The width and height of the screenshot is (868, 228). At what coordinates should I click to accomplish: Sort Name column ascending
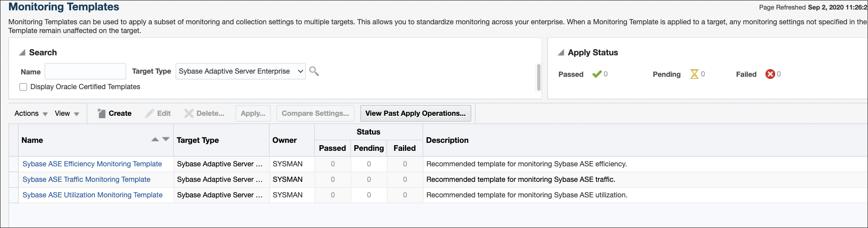coord(155,139)
